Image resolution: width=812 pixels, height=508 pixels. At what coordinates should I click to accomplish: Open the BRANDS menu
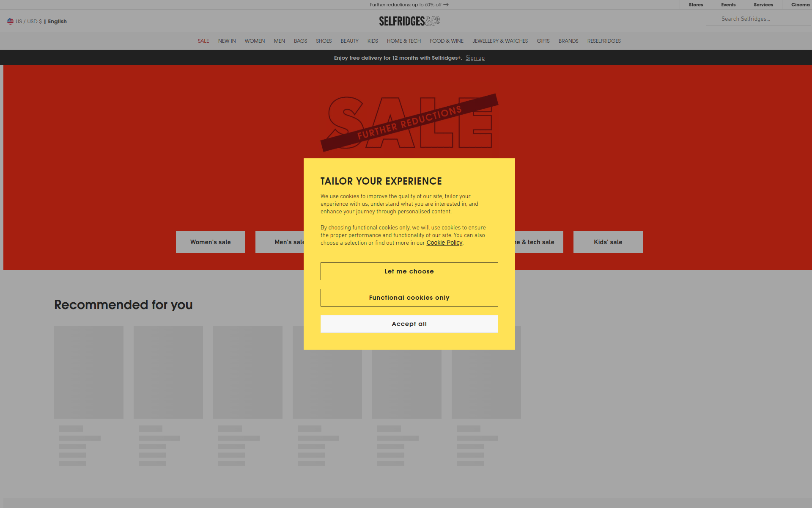point(568,41)
